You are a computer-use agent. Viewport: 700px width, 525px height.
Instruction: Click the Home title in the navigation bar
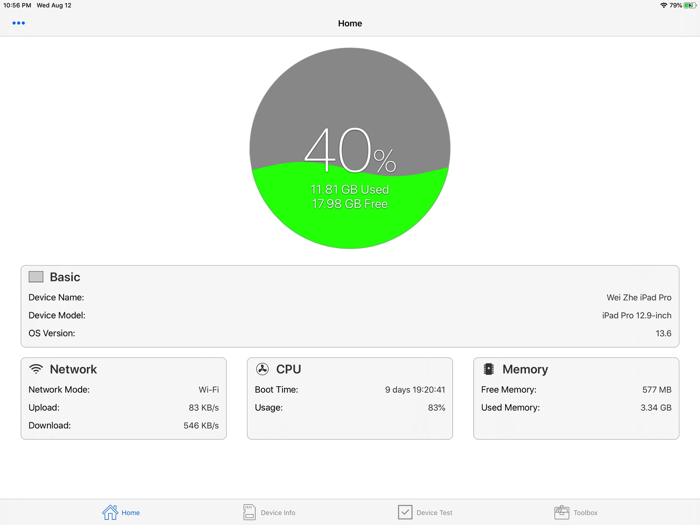point(350,23)
